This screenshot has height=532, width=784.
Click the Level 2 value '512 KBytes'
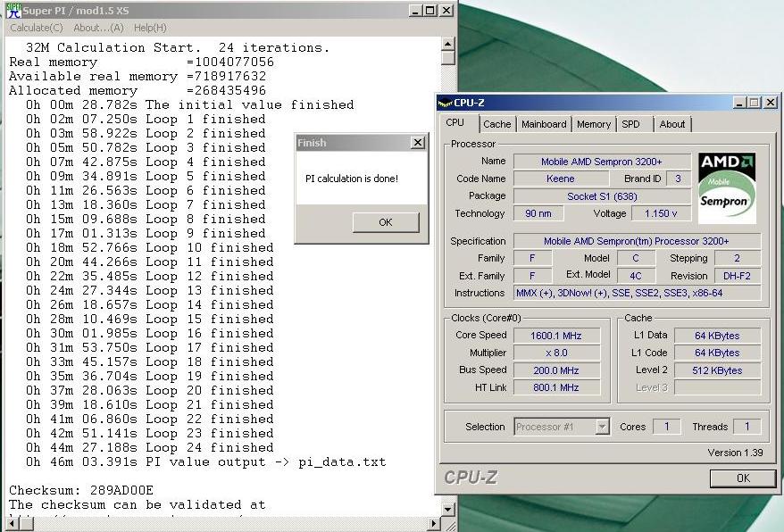[x=718, y=370]
